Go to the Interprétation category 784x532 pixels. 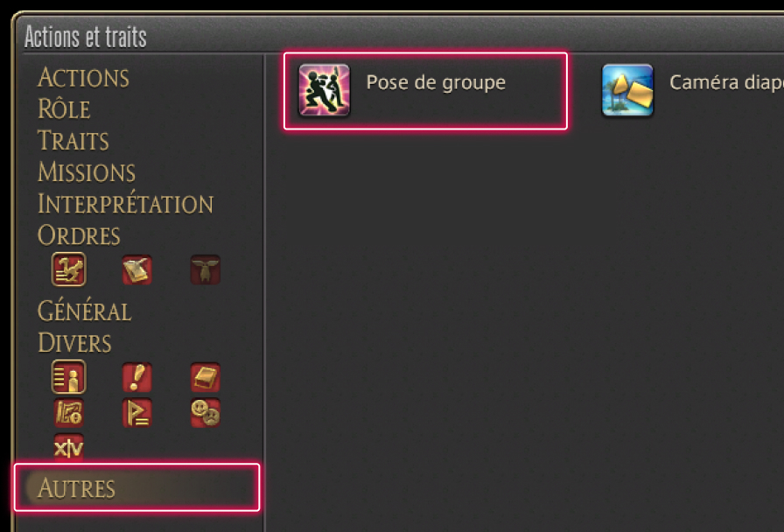click(x=126, y=204)
